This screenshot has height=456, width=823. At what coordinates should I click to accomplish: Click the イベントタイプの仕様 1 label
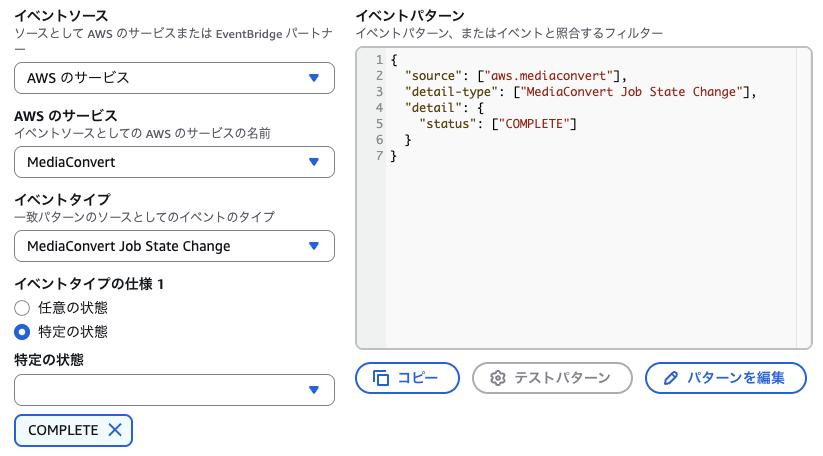pos(89,284)
